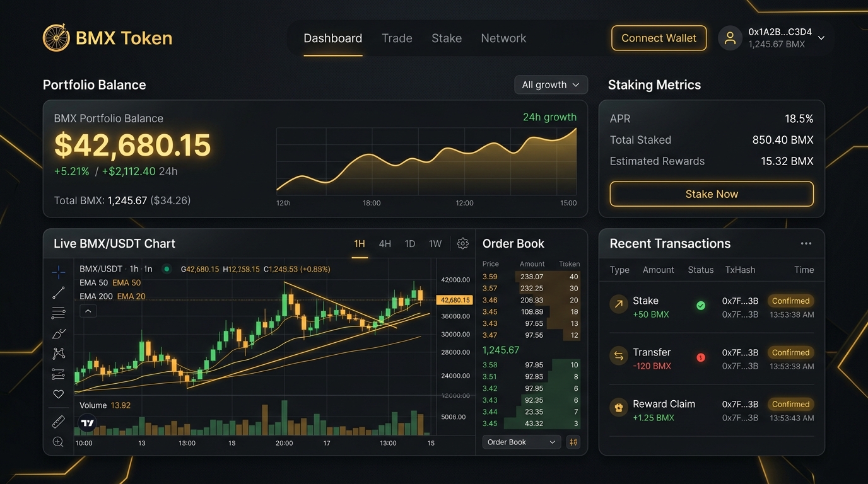This screenshot has width=868, height=484.
Task: Click Confirmed badge on Stake transaction
Action: 790,301
